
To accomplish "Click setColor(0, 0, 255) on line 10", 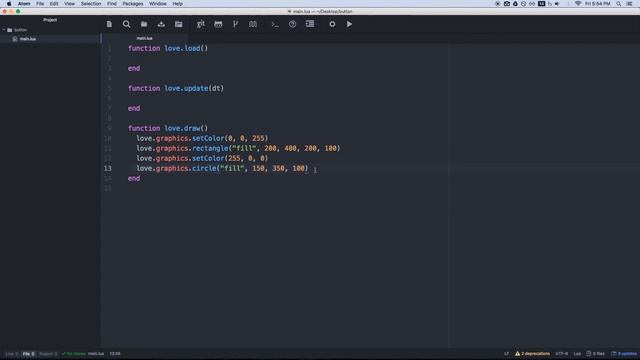I will click(x=230, y=138).
